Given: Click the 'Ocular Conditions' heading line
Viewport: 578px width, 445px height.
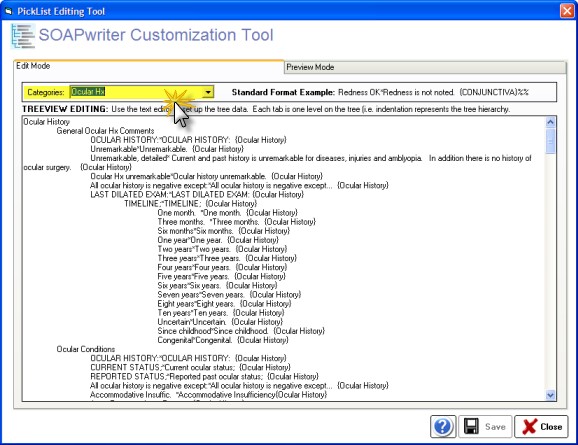Looking at the screenshot, I should point(86,349).
